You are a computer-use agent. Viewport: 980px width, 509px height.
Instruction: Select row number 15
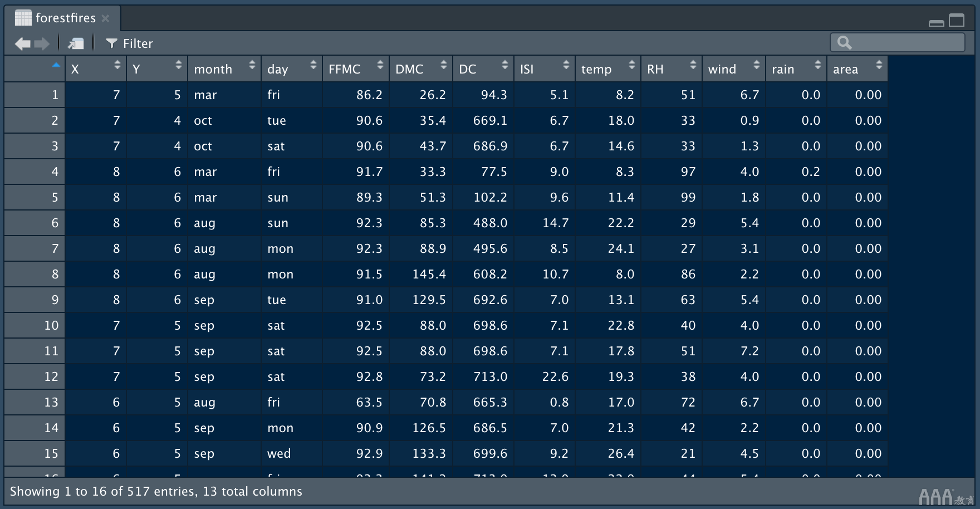[x=35, y=453]
